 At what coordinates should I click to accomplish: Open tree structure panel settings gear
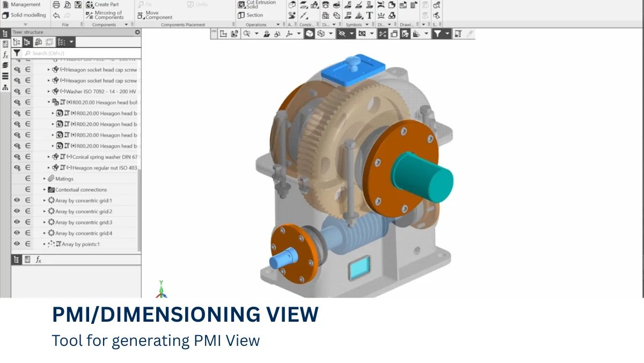point(137,32)
